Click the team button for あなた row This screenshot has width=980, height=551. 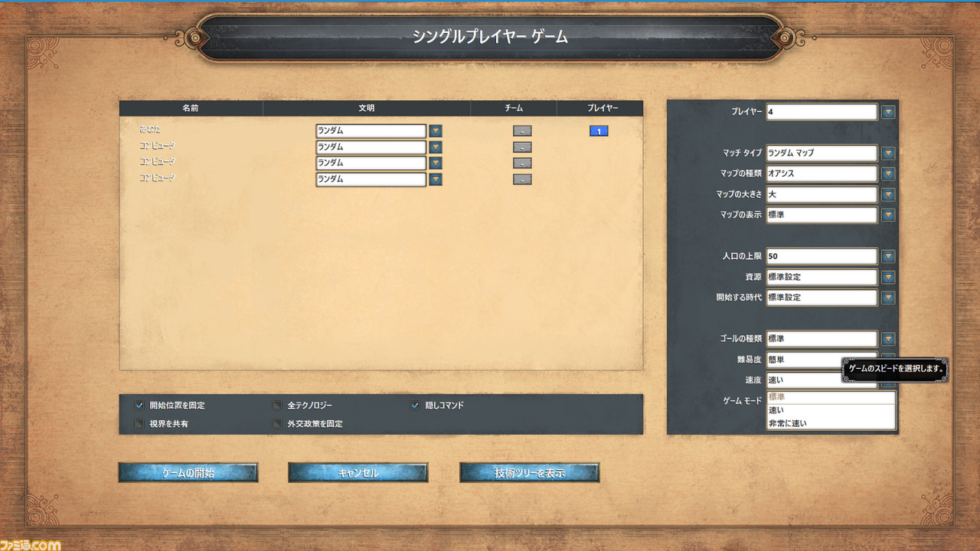522,131
